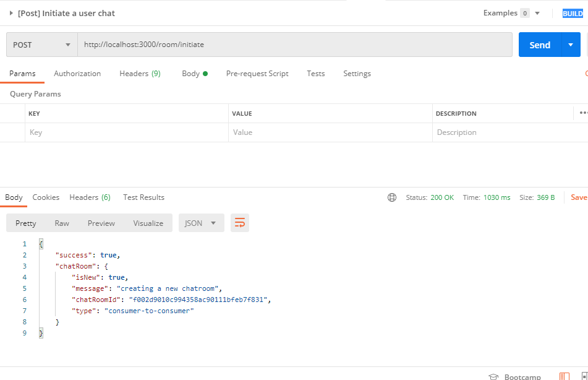Open the response Cookies tab

[x=46, y=197]
